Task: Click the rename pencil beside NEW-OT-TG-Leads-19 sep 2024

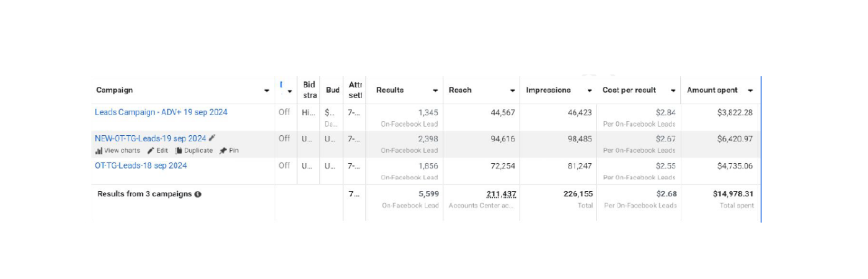Action: 213,138
